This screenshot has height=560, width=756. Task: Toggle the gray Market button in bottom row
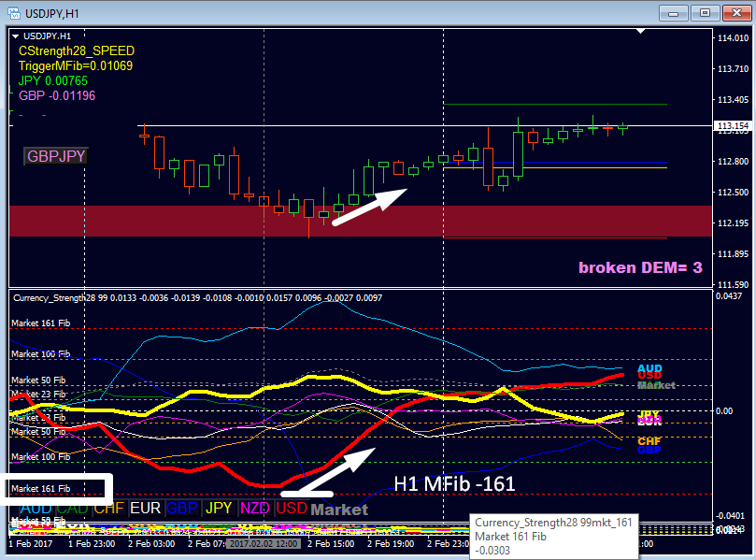(x=339, y=510)
